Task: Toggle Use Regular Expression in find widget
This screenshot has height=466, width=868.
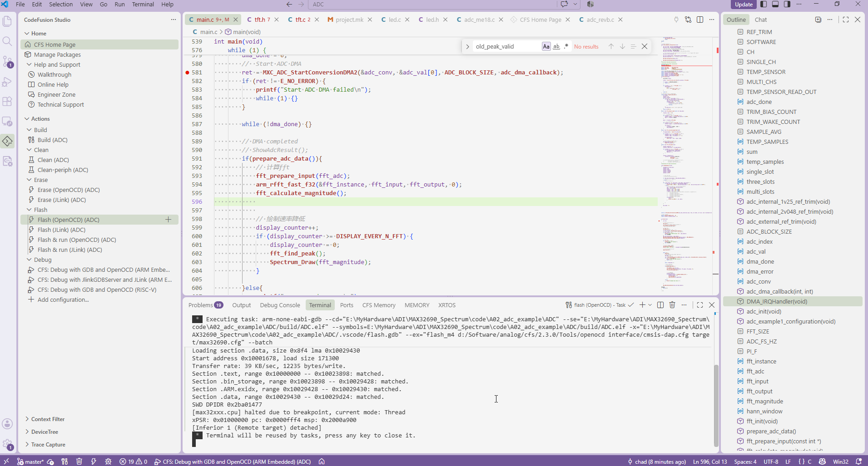Action: [x=566, y=46]
